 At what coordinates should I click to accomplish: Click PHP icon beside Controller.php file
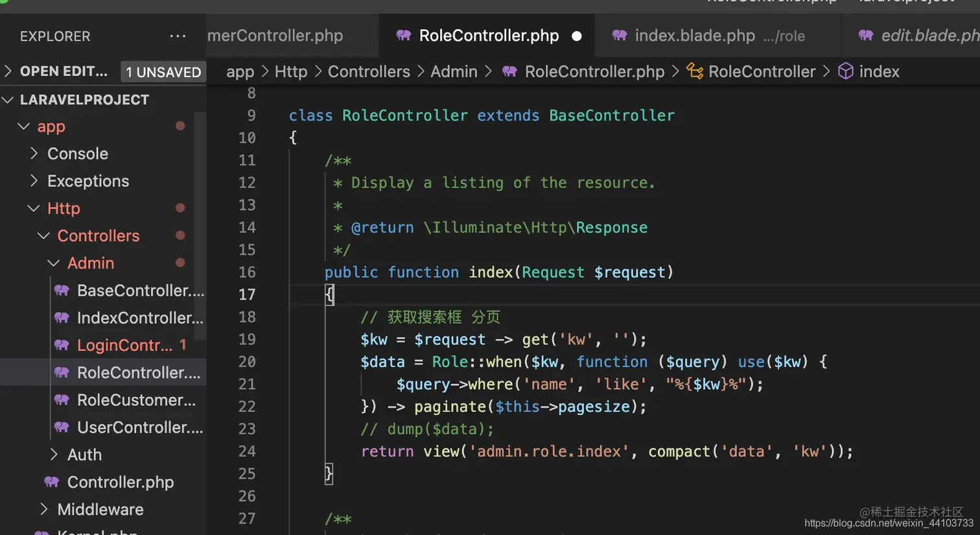pyautogui.click(x=52, y=482)
